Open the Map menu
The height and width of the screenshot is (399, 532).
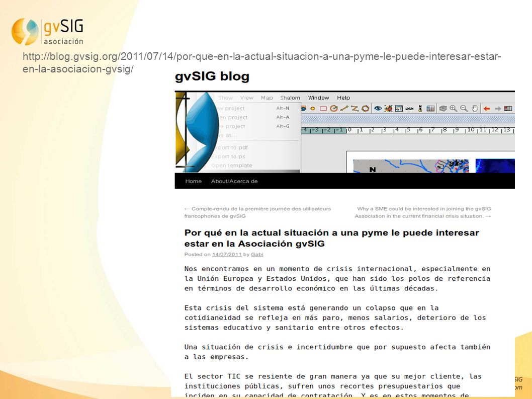tap(267, 98)
